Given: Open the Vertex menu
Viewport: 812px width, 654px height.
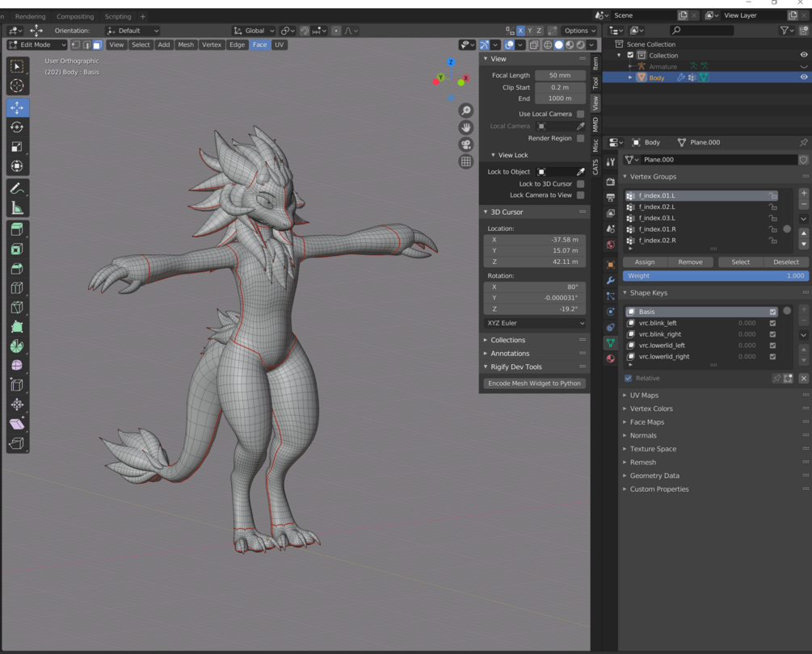Looking at the screenshot, I should (x=212, y=45).
